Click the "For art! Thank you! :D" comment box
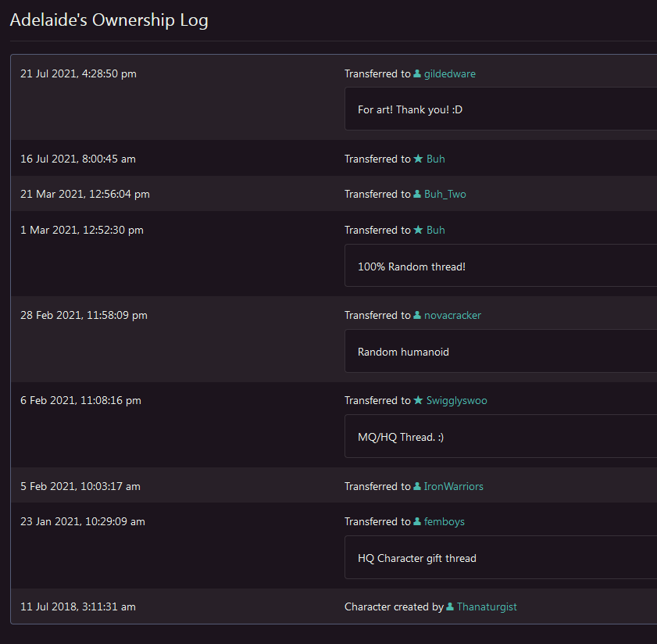Screen dimensions: 657x644 [x=500, y=109]
